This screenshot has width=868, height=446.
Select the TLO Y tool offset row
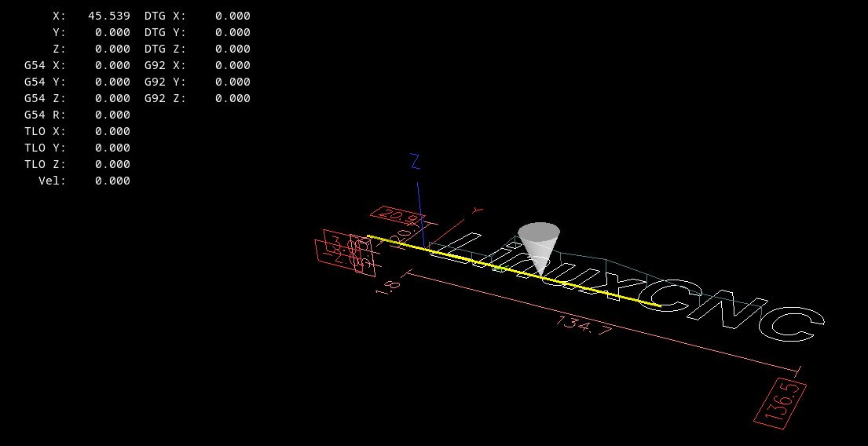point(78,148)
